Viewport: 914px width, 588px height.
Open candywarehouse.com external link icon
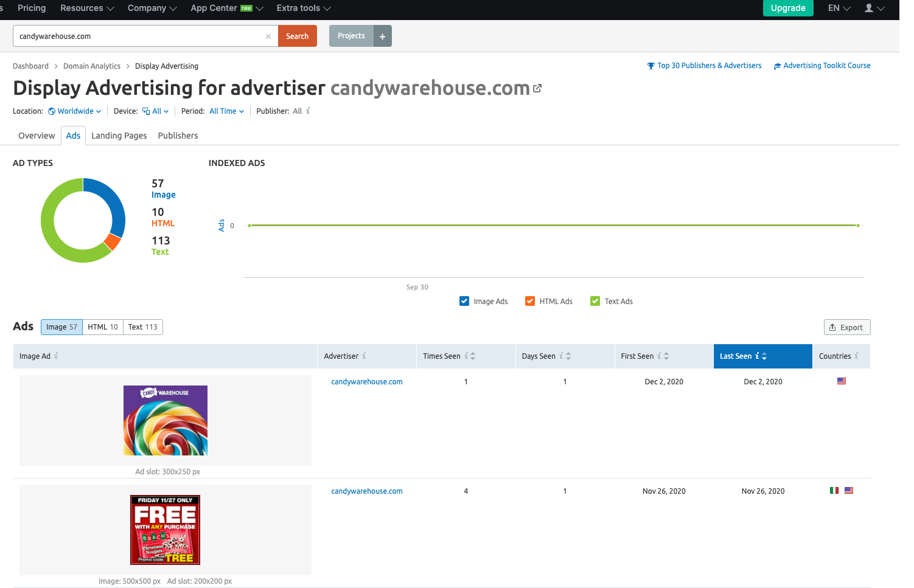(537, 88)
